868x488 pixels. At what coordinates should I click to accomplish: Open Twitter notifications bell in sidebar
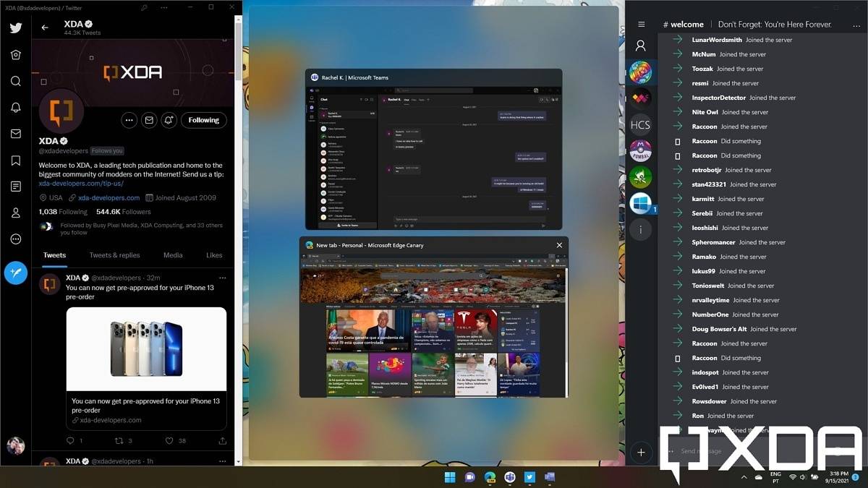[15, 107]
